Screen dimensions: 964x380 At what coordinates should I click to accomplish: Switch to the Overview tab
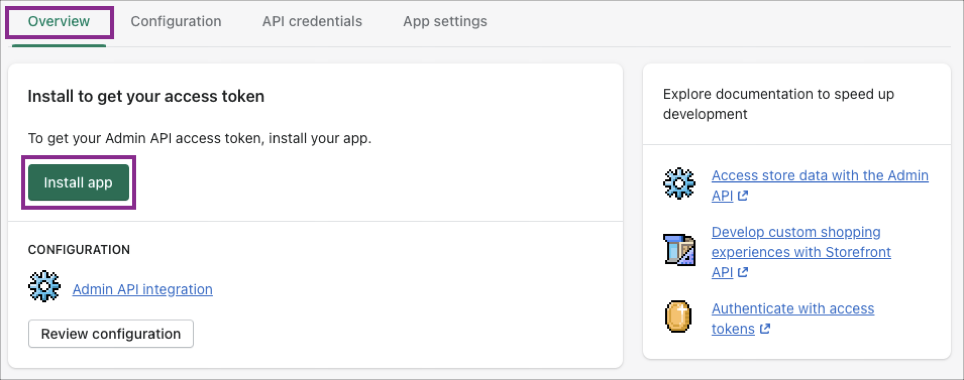coord(59,22)
